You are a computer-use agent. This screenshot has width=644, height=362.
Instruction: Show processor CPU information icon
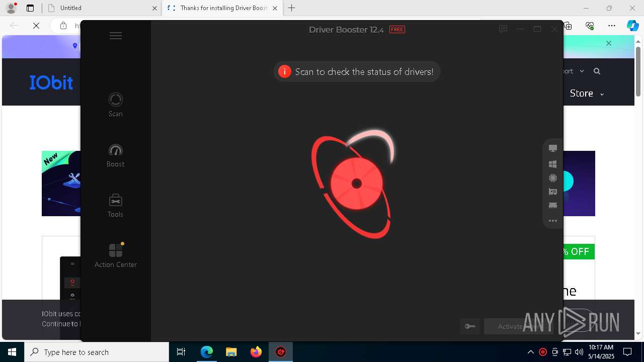(x=553, y=178)
